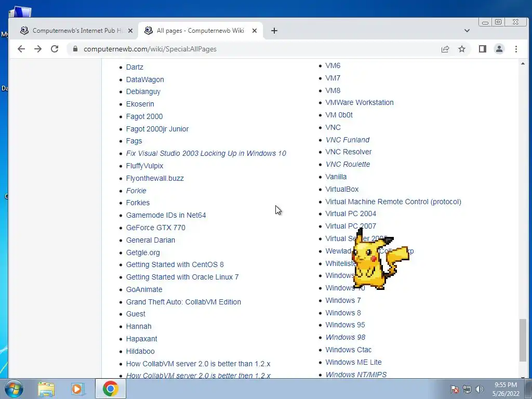Open the Getgle.org link
This screenshot has height=399, width=532.
pos(143,252)
